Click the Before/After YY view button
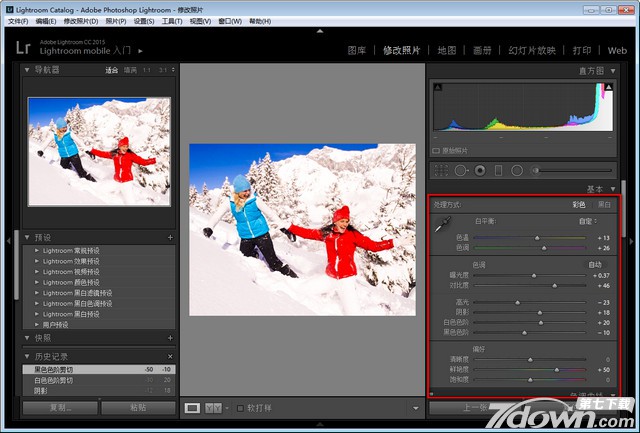The height and width of the screenshot is (433, 640). pyautogui.click(x=213, y=408)
